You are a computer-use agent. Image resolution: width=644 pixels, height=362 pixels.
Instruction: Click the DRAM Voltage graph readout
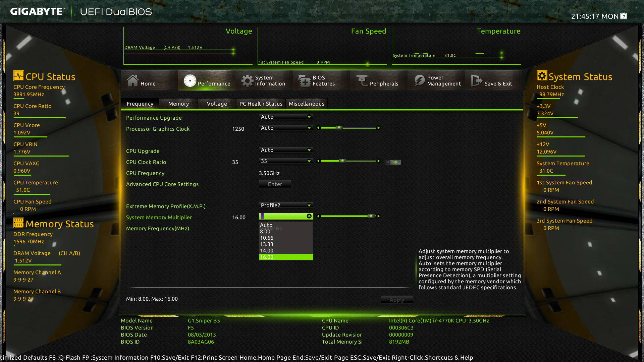(163, 47)
